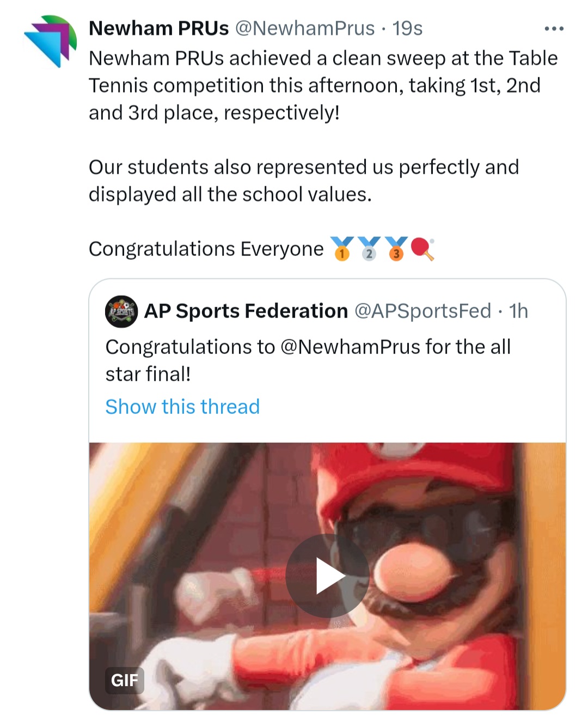The height and width of the screenshot is (721, 588).
Task: Click the @APSportsFed handle
Action: [423, 311]
